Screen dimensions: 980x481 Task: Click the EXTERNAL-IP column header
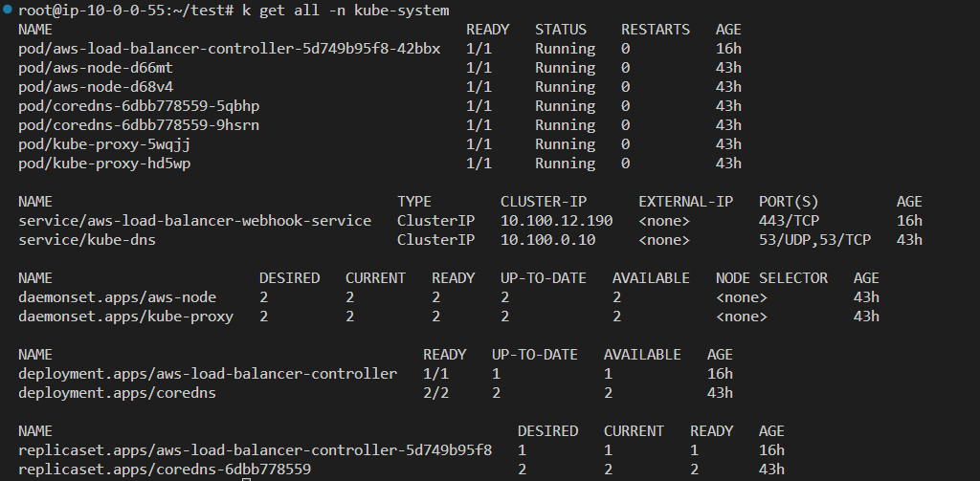[685, 202]
